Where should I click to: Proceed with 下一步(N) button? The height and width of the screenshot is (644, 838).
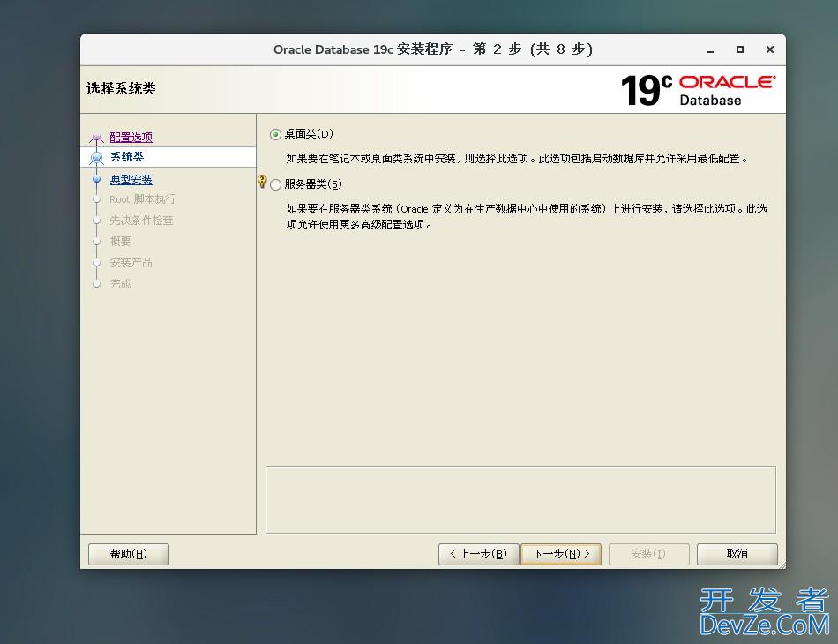pos(561,554)
